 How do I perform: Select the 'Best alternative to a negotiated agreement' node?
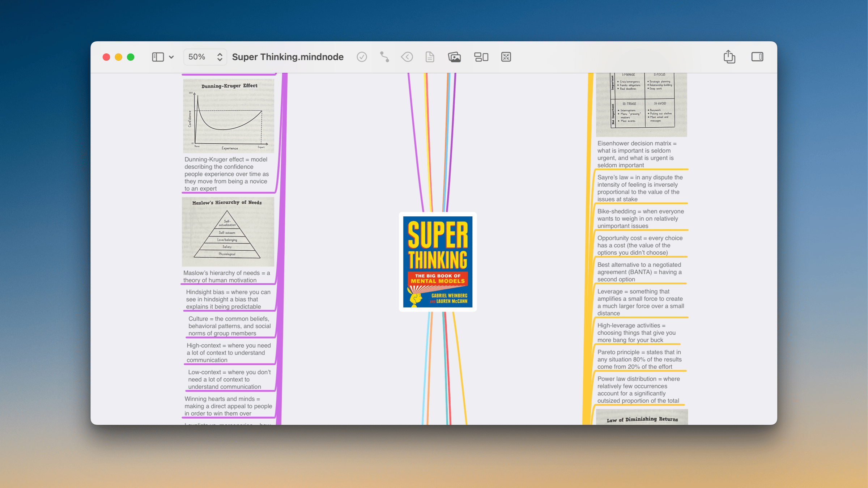click(x=639, y=272)
